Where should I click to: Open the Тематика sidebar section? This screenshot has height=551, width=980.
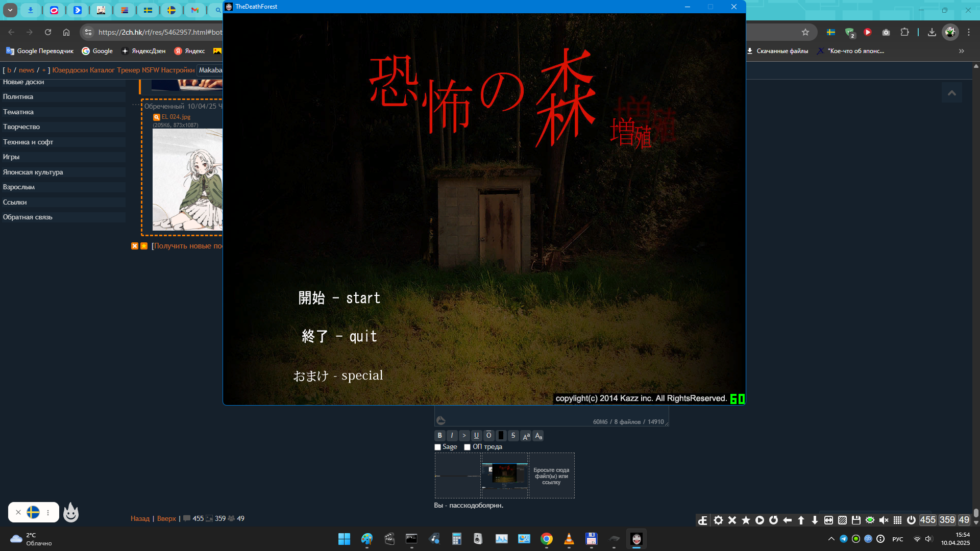tap(63, 112)
